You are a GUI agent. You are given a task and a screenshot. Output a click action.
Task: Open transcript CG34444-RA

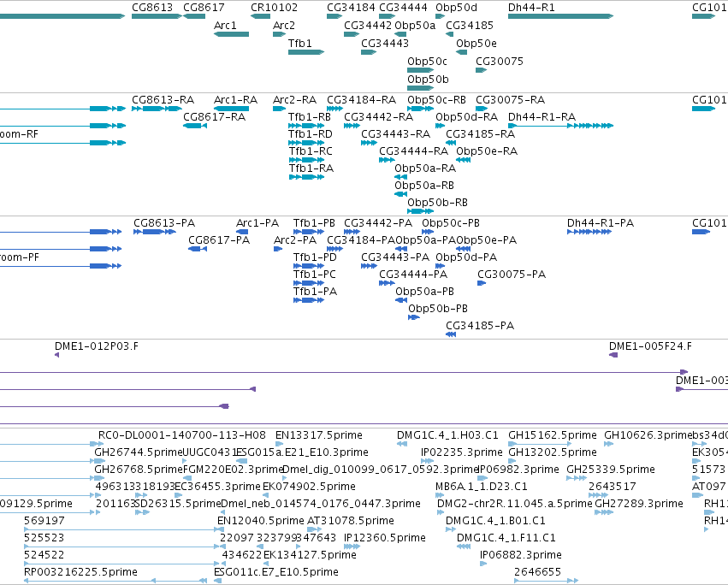click(x=413, y=151)
